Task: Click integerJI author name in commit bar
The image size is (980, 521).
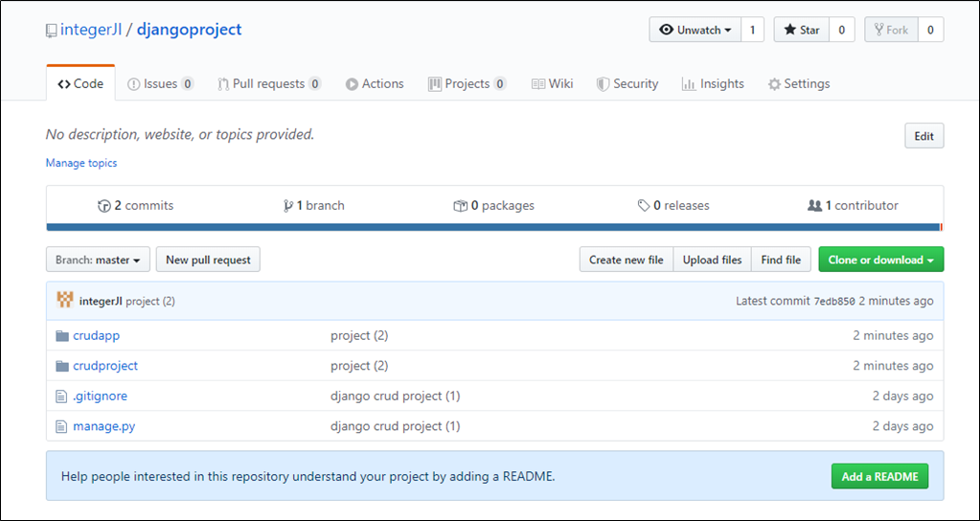Action: 102,301
